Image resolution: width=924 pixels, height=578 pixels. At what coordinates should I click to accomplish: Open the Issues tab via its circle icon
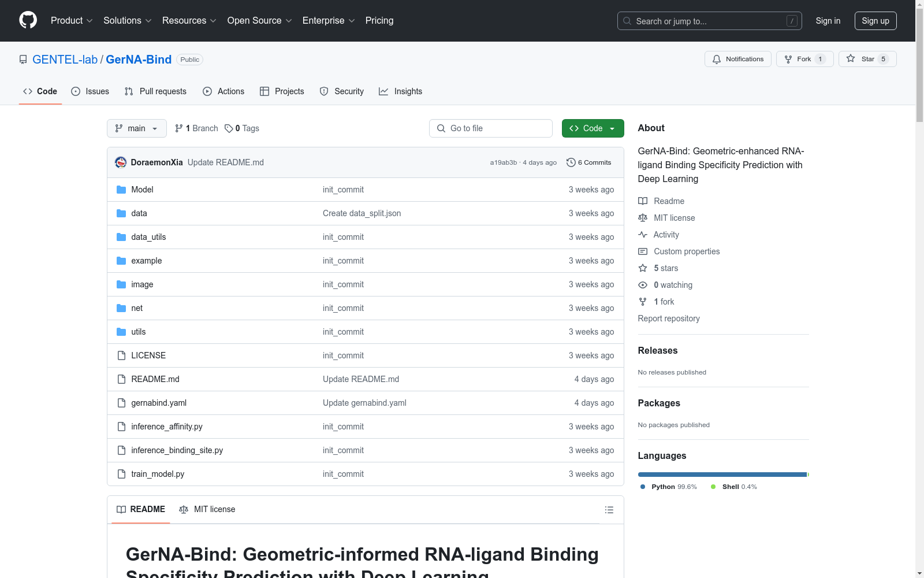[76, 91]
